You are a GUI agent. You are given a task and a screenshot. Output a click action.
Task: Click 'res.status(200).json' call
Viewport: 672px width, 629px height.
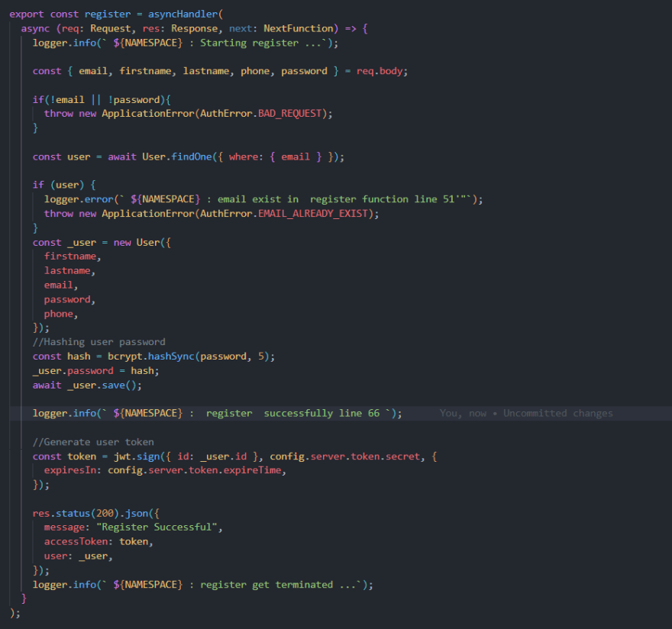click(x=90, y=513)
